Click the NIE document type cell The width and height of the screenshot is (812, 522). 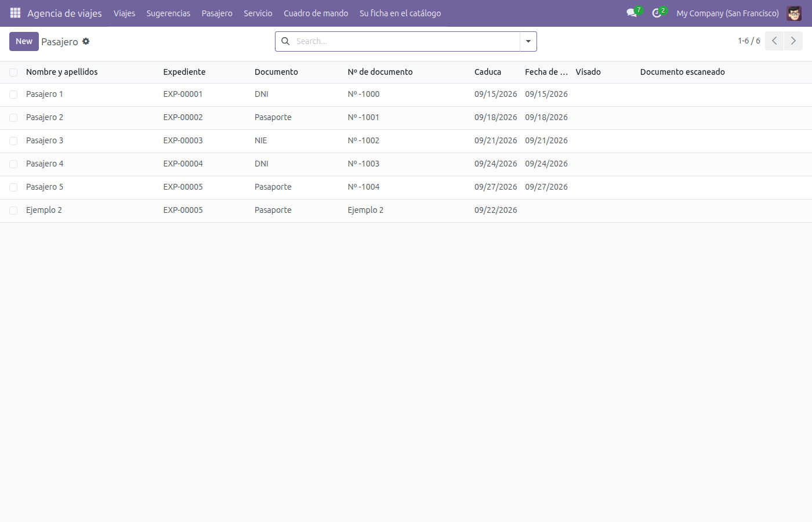(261, 140)
